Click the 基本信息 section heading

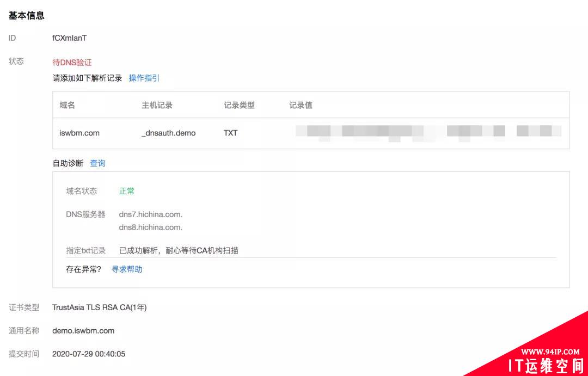[x=27, y=16]
